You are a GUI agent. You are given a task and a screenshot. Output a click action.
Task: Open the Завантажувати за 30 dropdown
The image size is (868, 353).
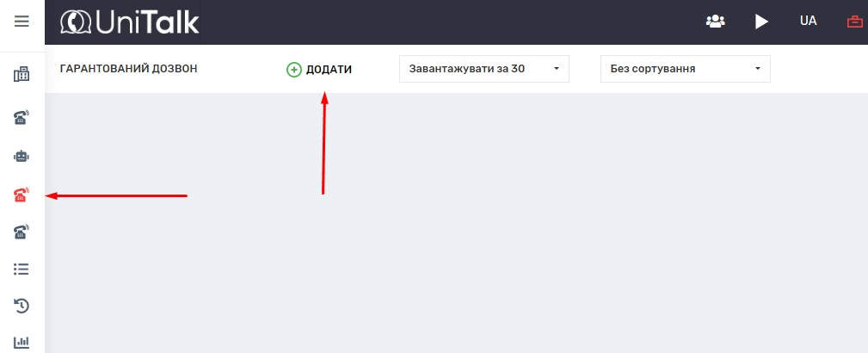(483, 69)
